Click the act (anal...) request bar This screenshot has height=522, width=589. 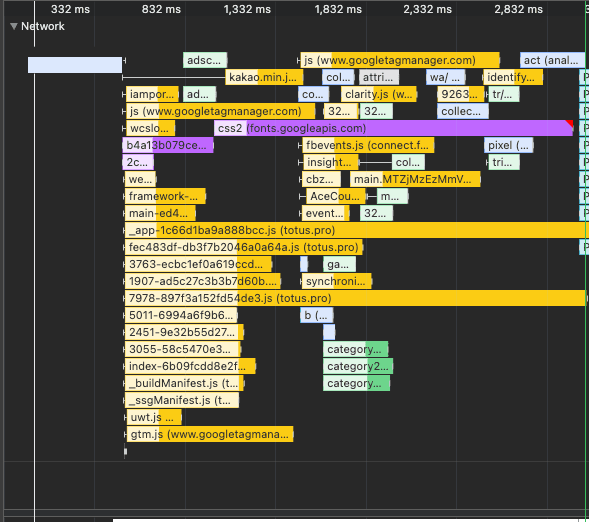[x=552, y=60]
